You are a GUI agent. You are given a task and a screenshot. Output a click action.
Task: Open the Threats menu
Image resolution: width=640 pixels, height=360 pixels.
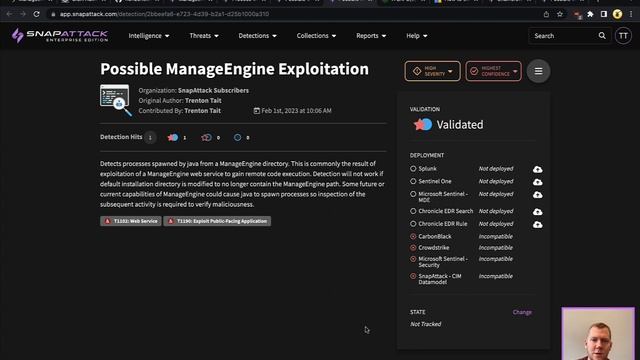point(204,36)
